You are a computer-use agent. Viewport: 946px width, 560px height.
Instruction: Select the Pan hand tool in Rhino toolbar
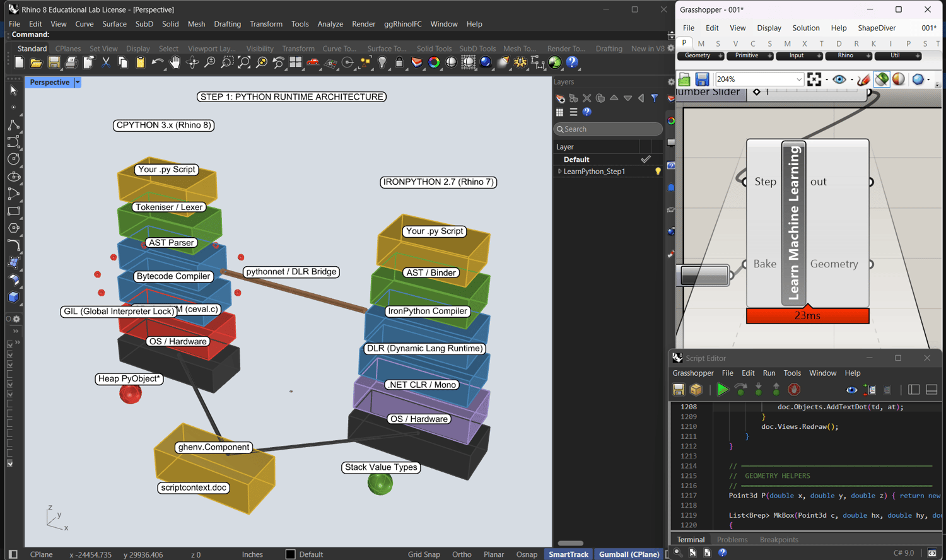(175, 62)
